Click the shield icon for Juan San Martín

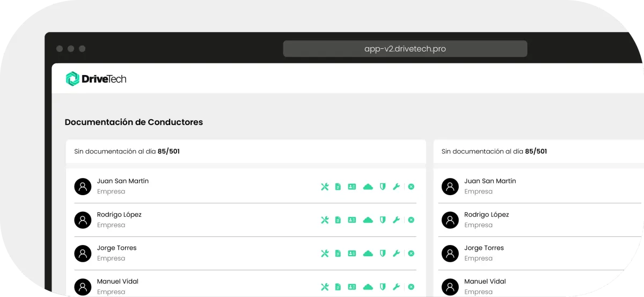click(x=383, y=187)
